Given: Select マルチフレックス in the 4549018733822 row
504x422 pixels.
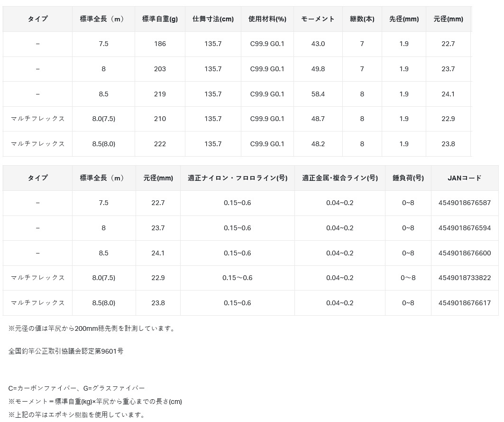Looking at the screenshot, I should pos(37,278).
